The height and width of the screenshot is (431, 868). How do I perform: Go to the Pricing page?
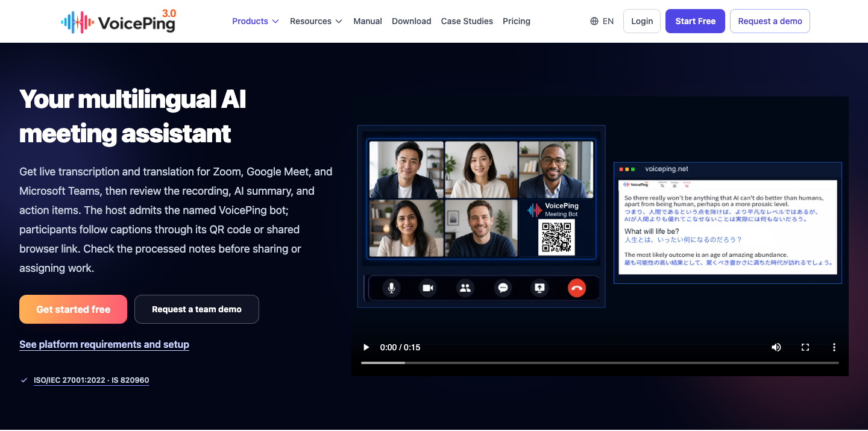[517, 21]
